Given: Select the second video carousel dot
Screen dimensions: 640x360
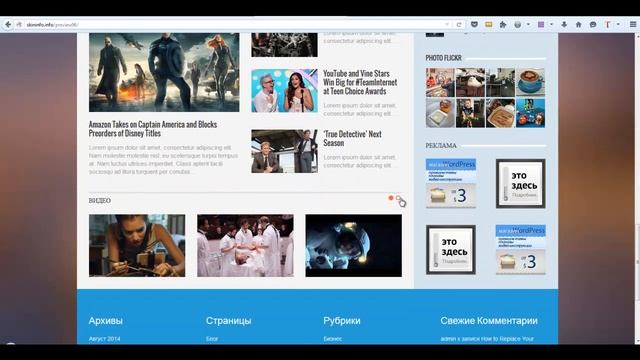Looking at the screenshot, I should point(398,198).
